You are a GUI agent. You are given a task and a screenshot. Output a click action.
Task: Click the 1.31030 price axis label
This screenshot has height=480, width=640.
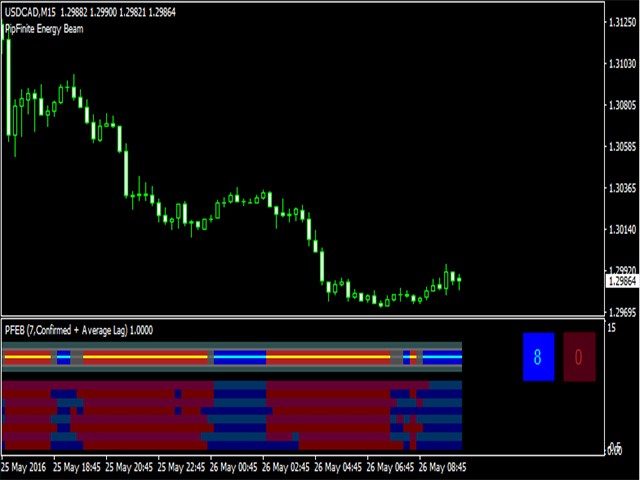622,64
